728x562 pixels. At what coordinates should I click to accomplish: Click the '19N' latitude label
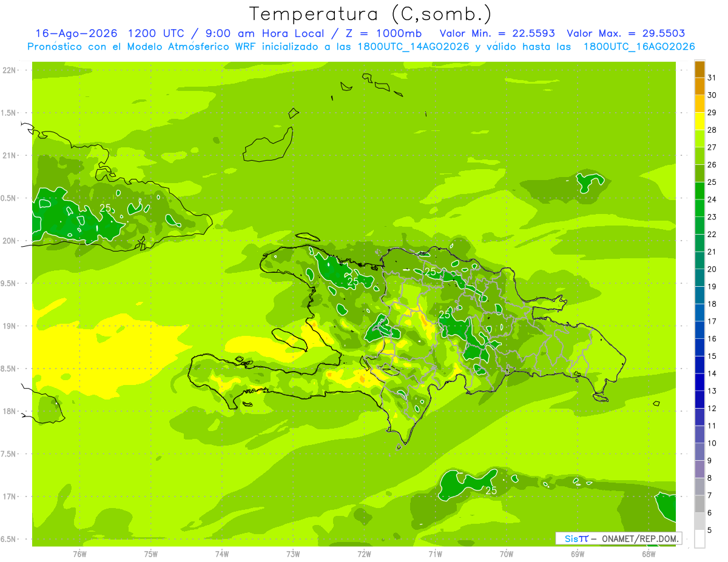pyautogui.click(x=8, y=326)
